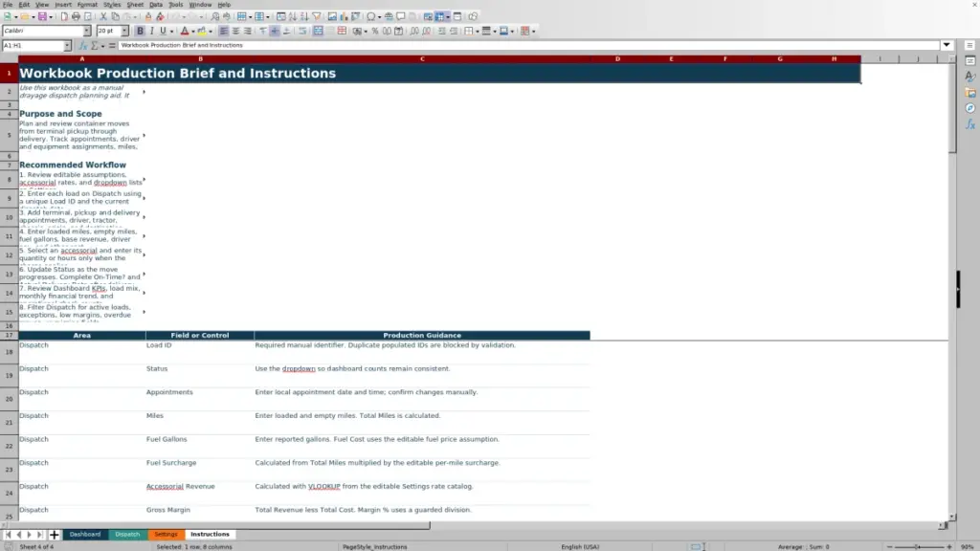The width and height of the screenshot is (980, 551).
Task: Click the Add new sheet plus button
Action: [x=54, y=534]
